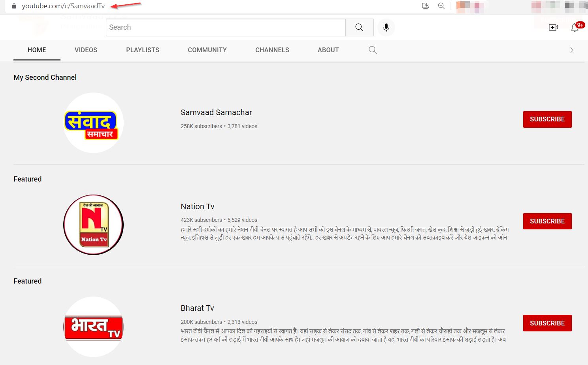Open the ABOUT tab
Screen dimensions: 588x365
tap(328, 50)
